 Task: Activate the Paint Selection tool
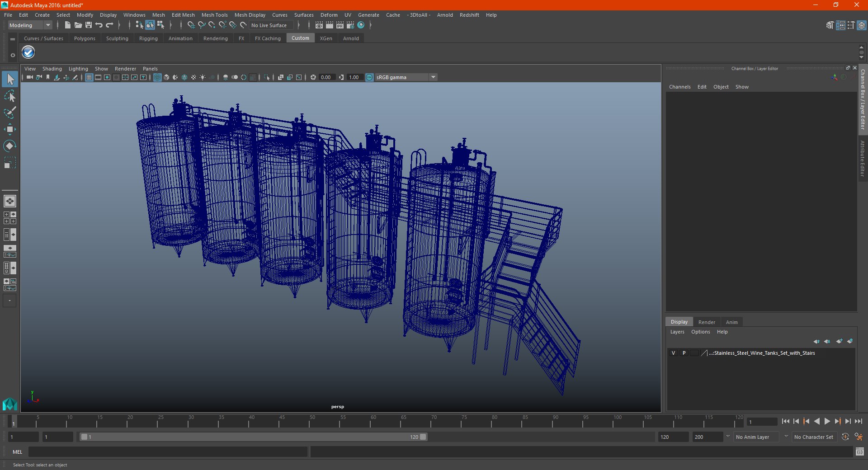(9, 113)
